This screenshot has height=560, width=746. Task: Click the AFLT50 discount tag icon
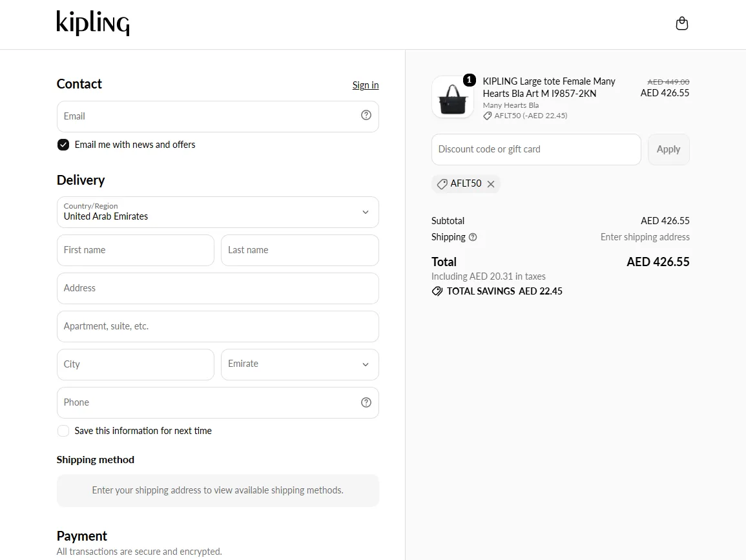click(x=442, y=184)
